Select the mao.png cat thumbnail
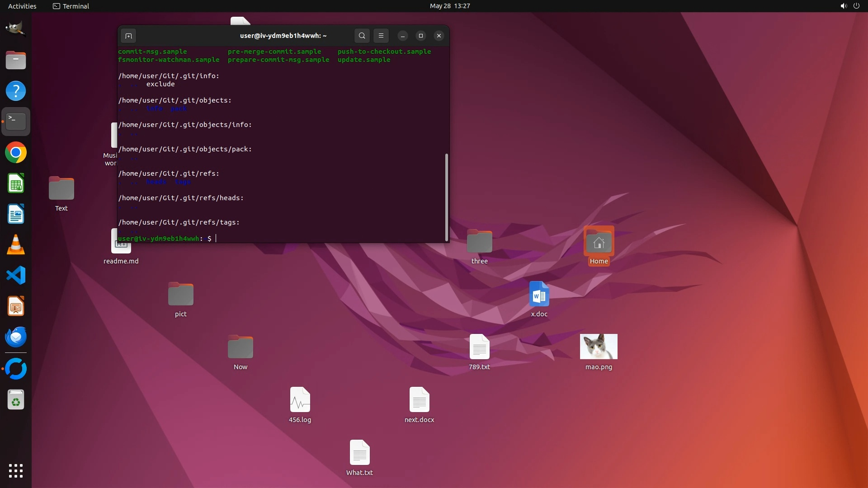The width and height of the screenshot is (868, 488). pyautogui.click(x=599, y=347)
